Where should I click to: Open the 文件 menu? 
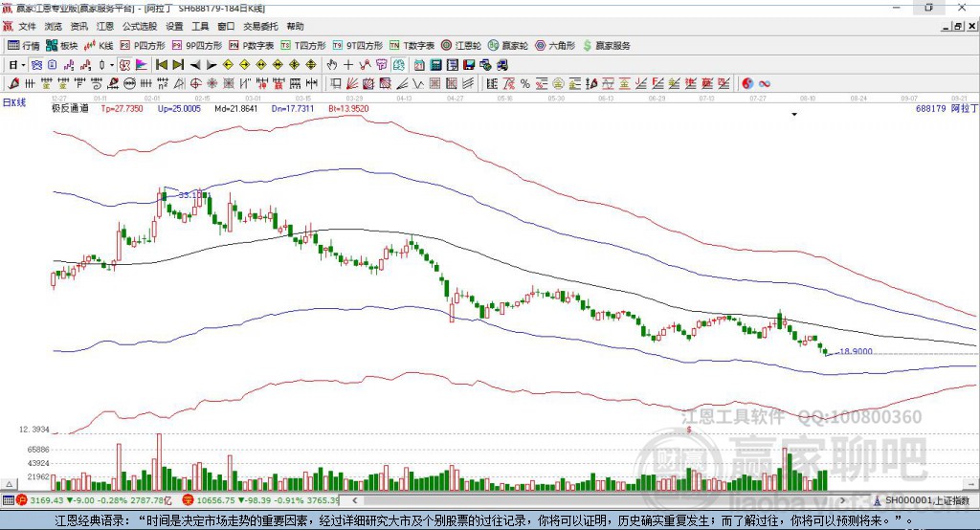28,26
